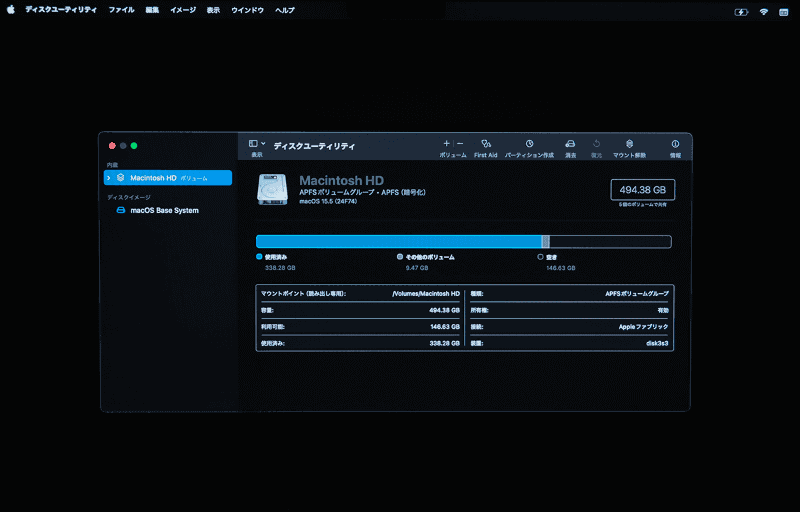Viewport: 800px width, 512px height.
Task: Click the gray その他のボリューム legend swatch
Action: [400, 257]
